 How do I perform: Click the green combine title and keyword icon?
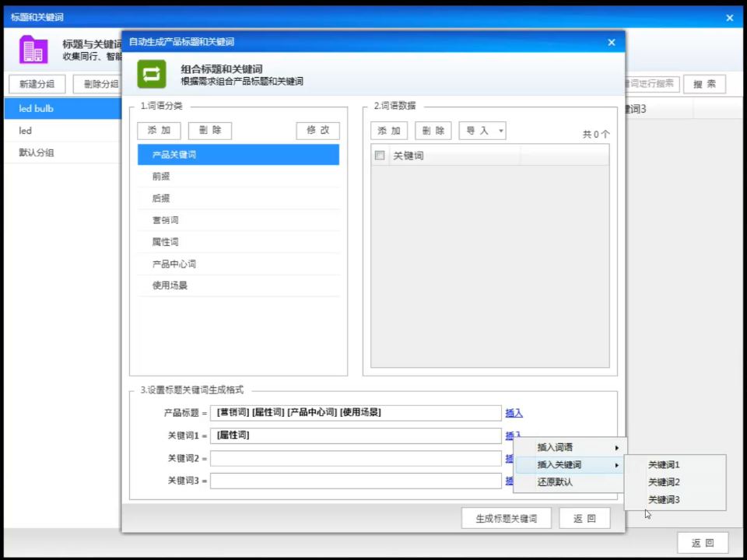click(x=152, y=75)
